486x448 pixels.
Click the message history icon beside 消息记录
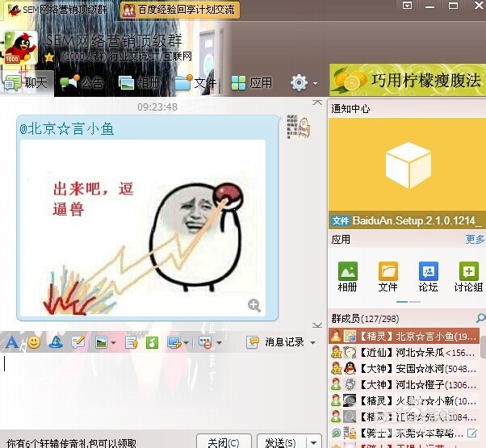253,342
